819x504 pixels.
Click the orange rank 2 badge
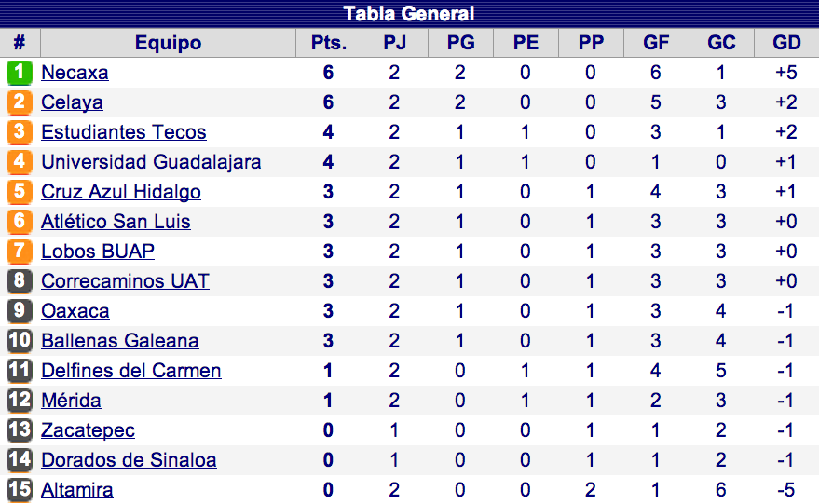point(20,102)
